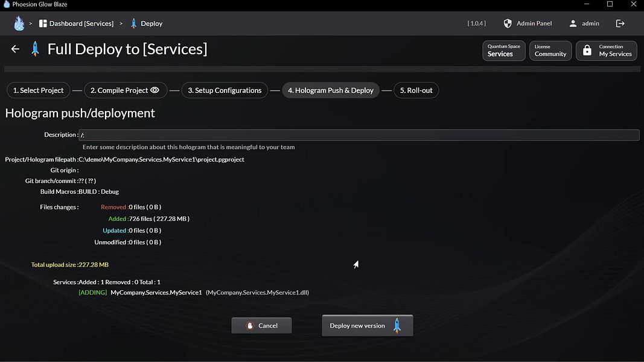Click 'Total upload size :227.28 MB' text
This screenshot has width=644, height=362.
[70, 265]
